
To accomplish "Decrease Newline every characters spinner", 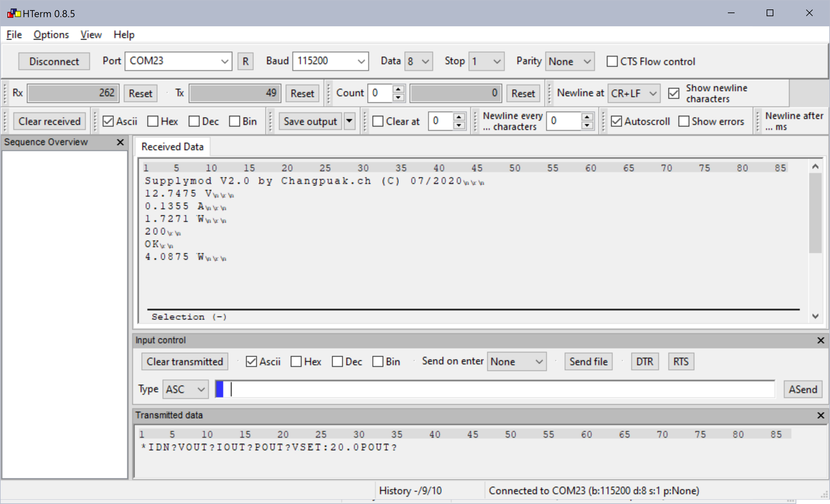I will click(x=587, y=125).
